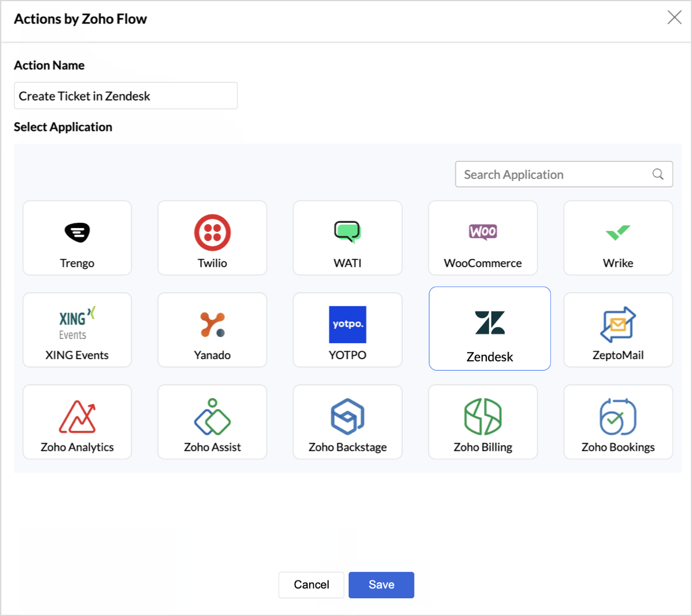
Task: Select the Zoho Assist icon
Action: (212, 416)
